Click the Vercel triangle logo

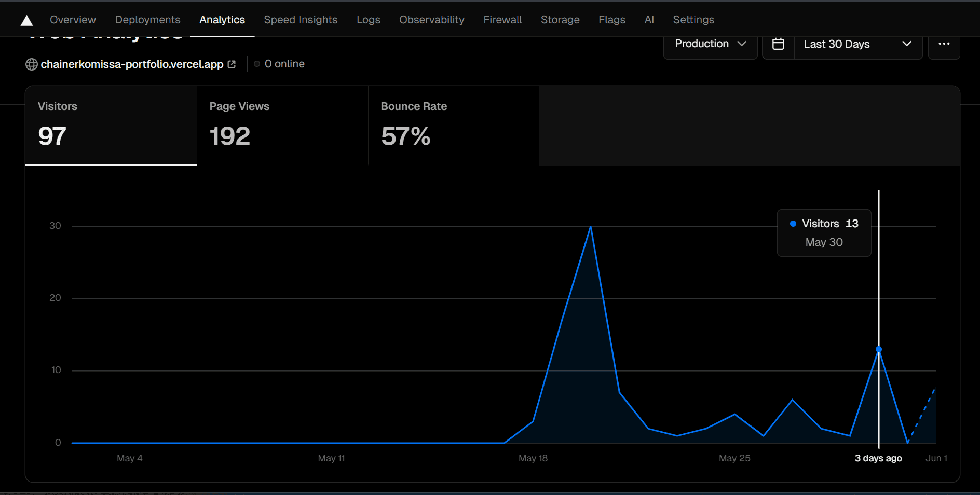point(26,19)
